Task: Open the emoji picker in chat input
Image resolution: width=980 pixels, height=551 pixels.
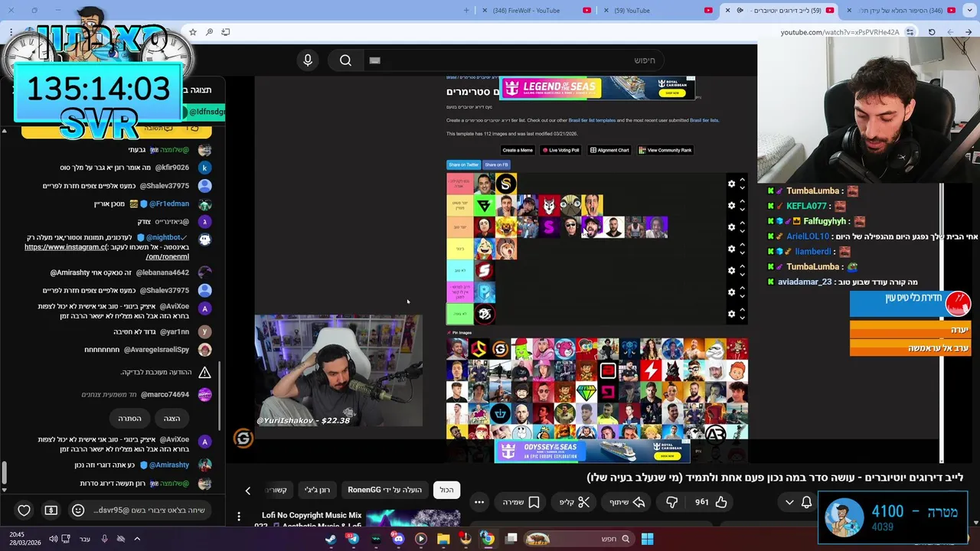Action: pos(78,510)
